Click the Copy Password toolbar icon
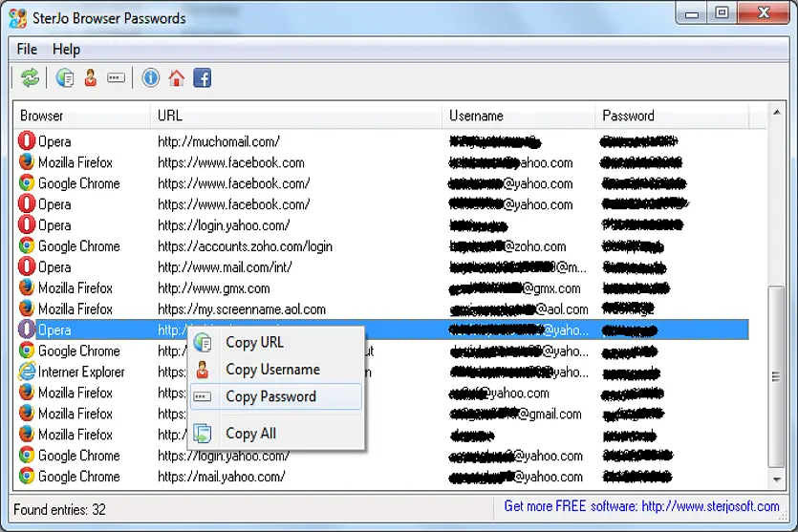 point(116,77)
